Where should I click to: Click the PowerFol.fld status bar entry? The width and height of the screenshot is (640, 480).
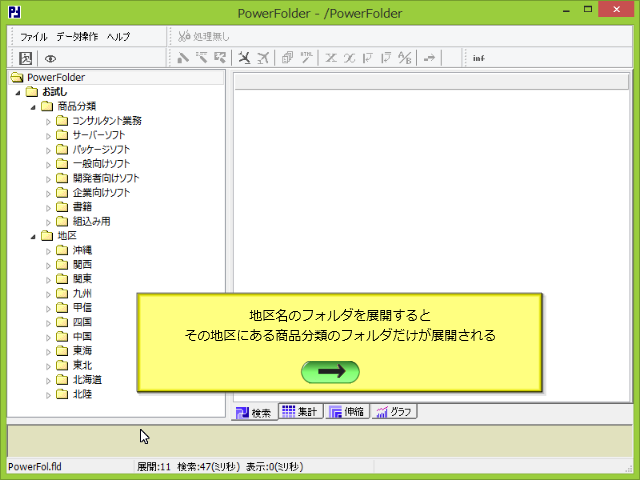coord(35,467)
